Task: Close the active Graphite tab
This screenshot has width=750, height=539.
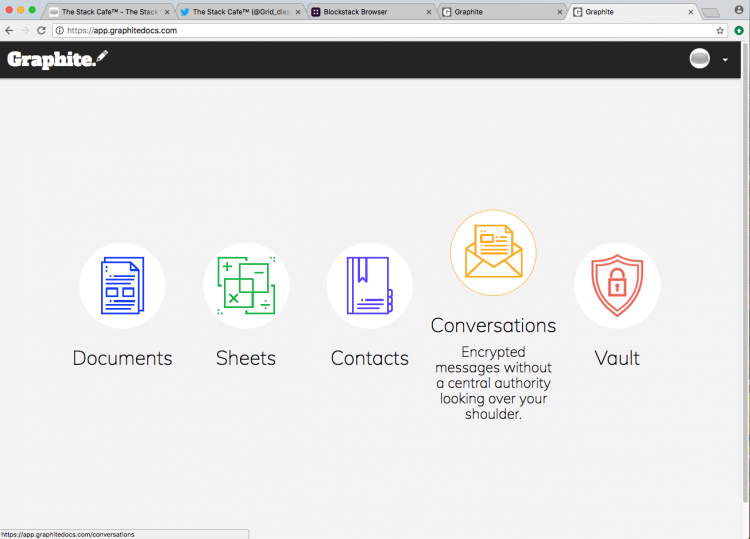Action: point(691,12)
